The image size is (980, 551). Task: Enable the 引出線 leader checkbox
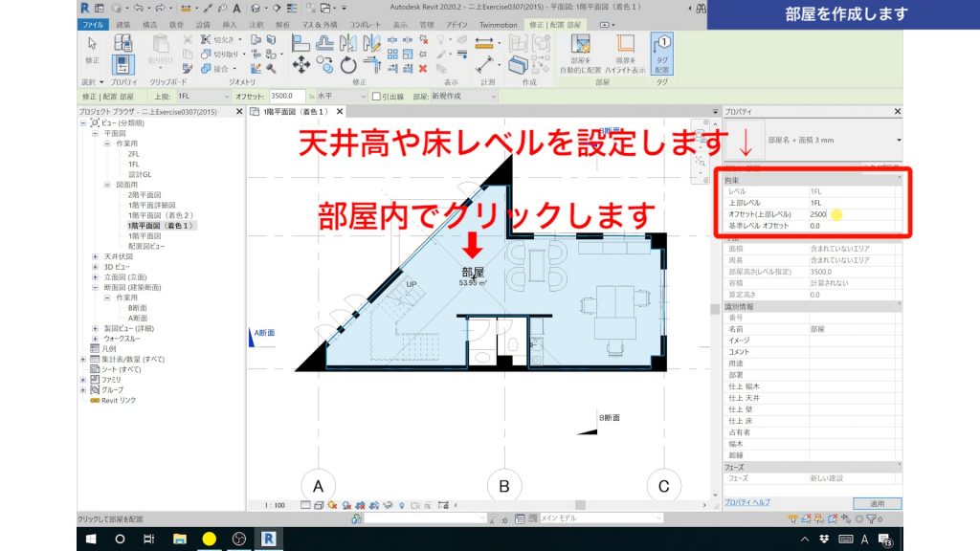(x=376, y=96)
